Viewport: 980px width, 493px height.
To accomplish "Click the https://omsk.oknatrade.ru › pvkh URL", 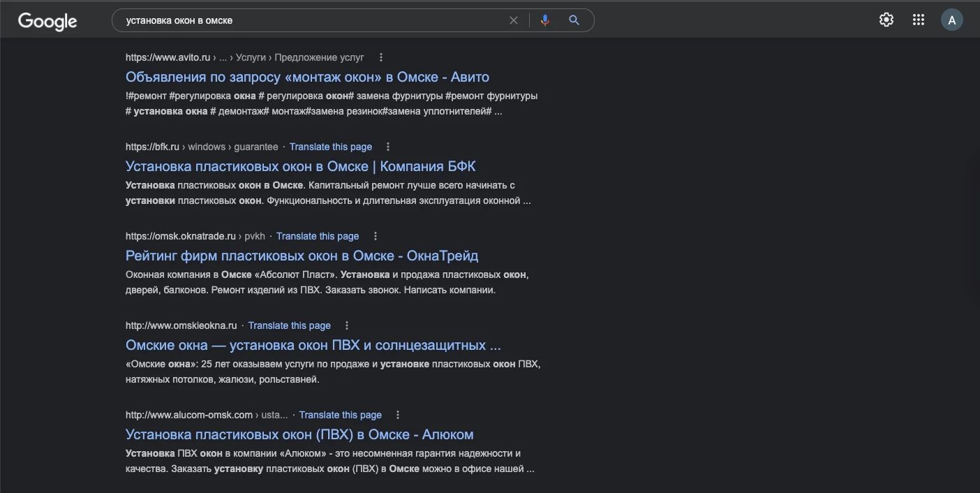I will (195, 236).
